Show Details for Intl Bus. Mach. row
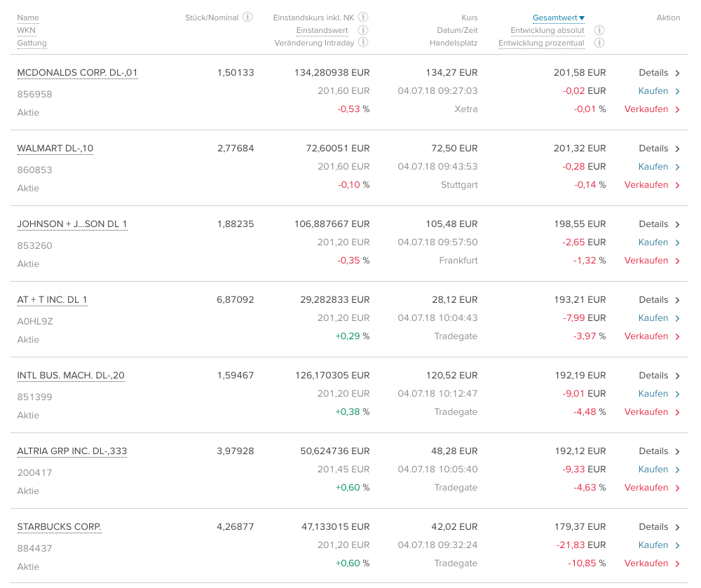701x588 pixels. pyautogui.click(x=660, y=376)
